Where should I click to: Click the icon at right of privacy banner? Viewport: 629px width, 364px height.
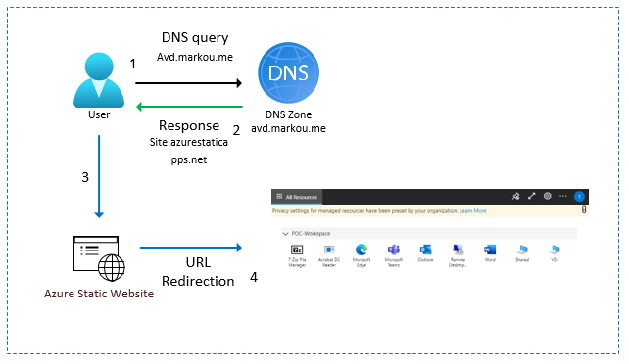pos(584,209)
